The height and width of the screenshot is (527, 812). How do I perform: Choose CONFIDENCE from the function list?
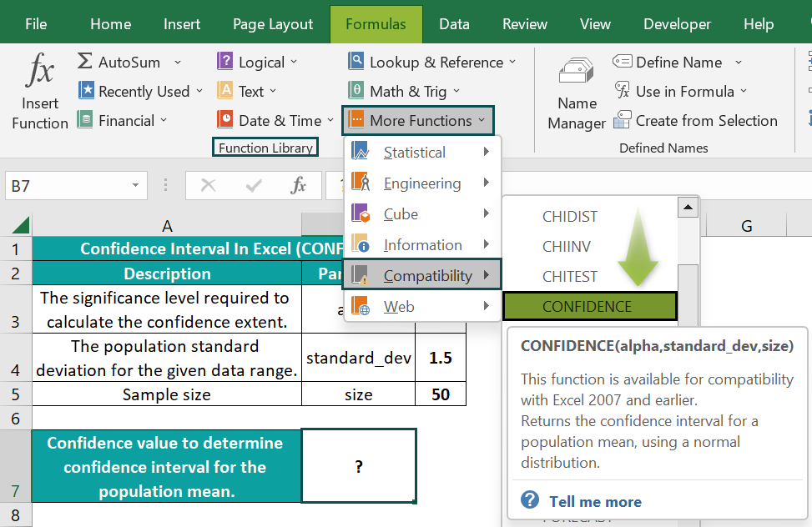(589, 306)
